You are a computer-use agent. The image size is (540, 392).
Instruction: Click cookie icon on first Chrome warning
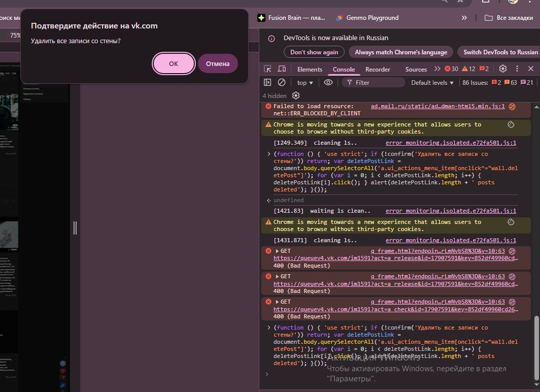[511, 124]
